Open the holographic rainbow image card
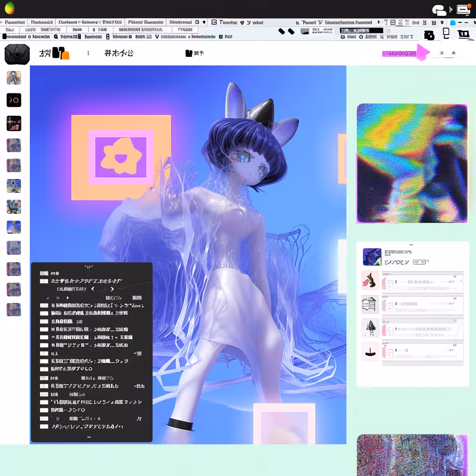This screenshot has width=476, height=476. (412, 163)
